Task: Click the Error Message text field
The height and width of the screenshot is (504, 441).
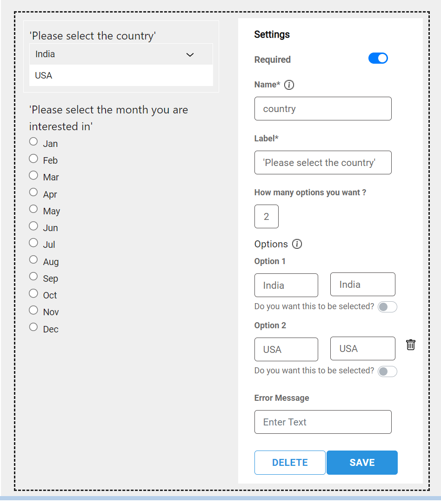Action: coord(323,422)
